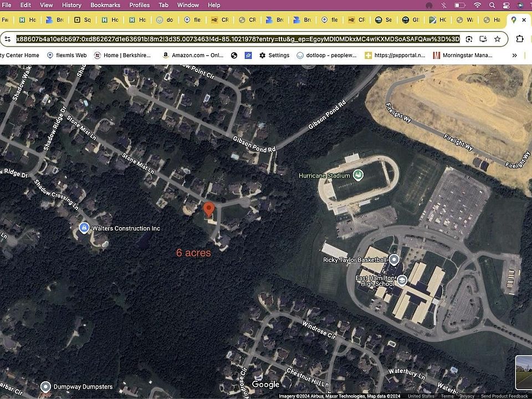Click the Chestnut Hill Ln road label
Viewport: 532px width, 399px height.
(x=308, y=377)
